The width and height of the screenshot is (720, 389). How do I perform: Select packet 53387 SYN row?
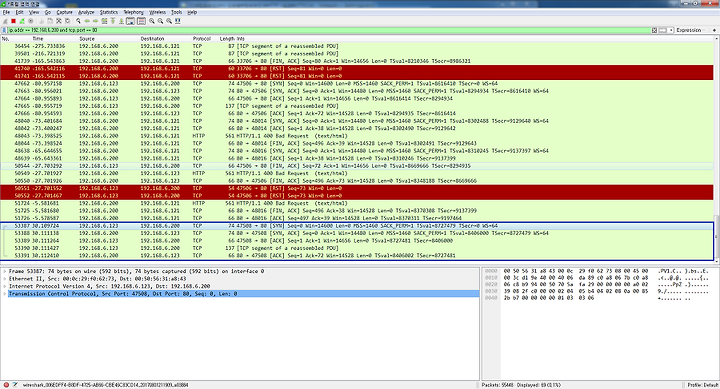357,226
